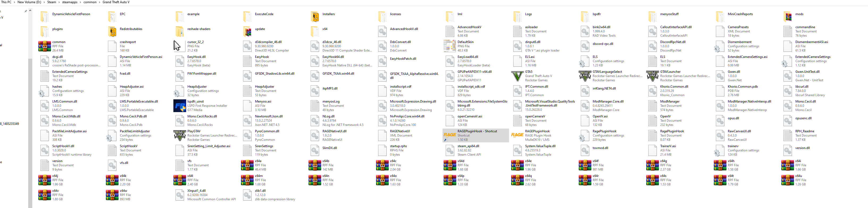
Task: Click the plugins folder name
Action: [58, 29]
